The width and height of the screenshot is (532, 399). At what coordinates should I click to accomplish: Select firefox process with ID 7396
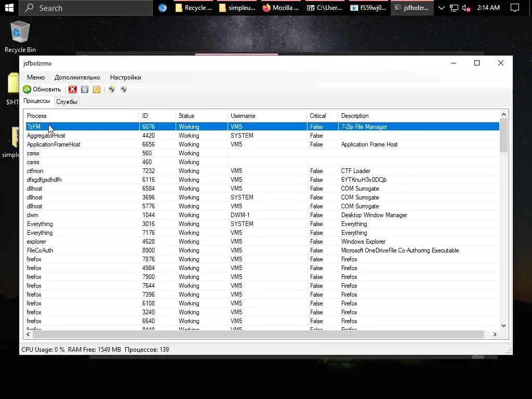262,294
